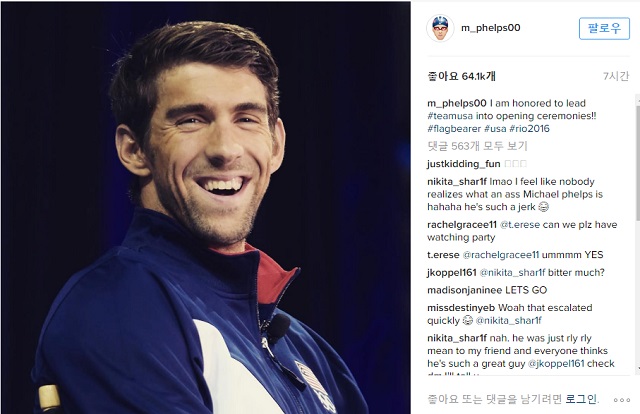Open m_phelps00 profile avatar icon
640x414 pixels.
[x=440, y=28]
